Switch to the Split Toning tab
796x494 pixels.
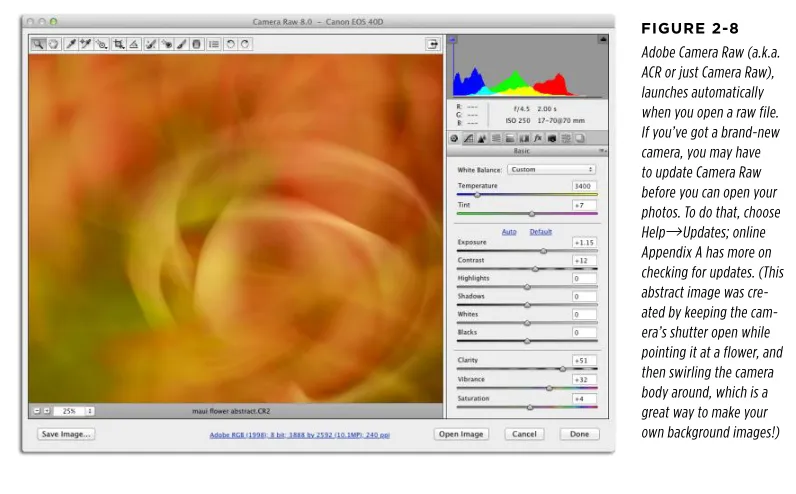coord(510,138)
